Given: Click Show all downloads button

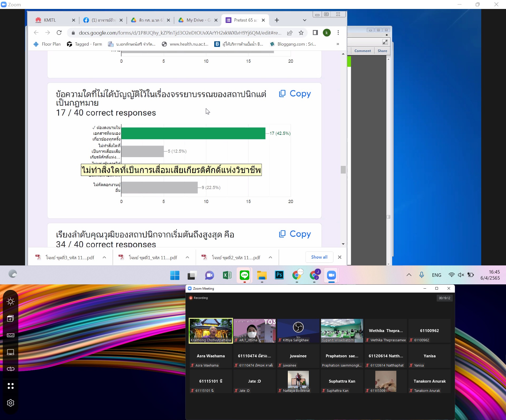Looking at the screenshot, I should click(319, 257).
